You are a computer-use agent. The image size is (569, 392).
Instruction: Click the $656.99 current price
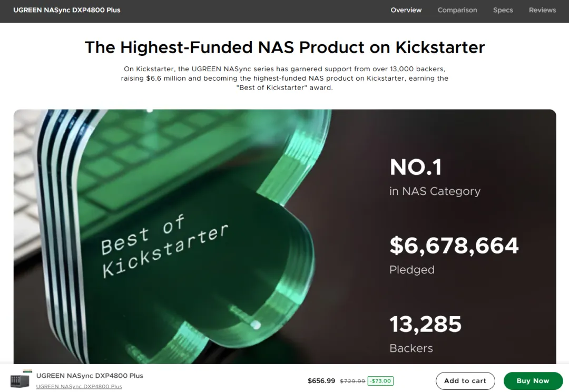pos(321,381)
